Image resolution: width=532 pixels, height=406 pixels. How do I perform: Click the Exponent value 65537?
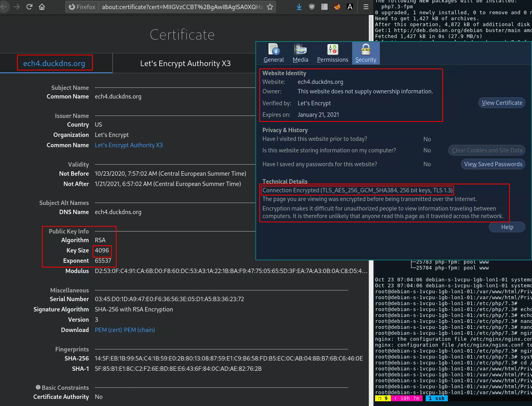(103, 261)
